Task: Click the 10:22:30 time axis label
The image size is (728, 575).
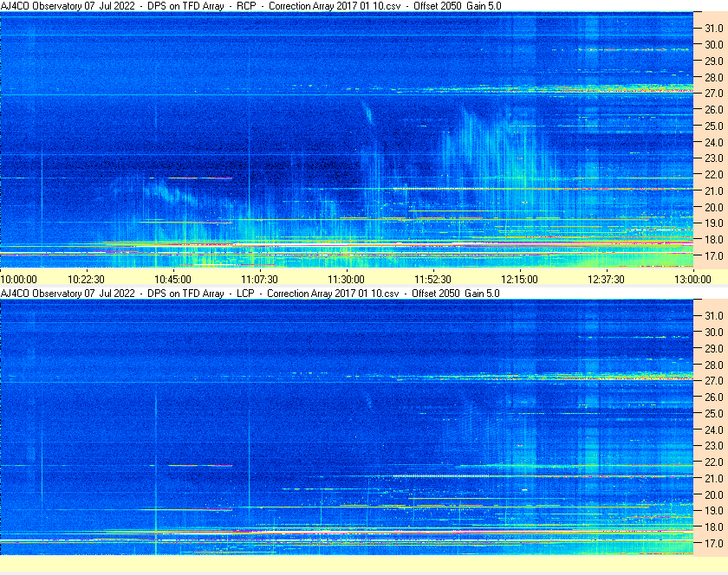Action: (x=87, y=279)
